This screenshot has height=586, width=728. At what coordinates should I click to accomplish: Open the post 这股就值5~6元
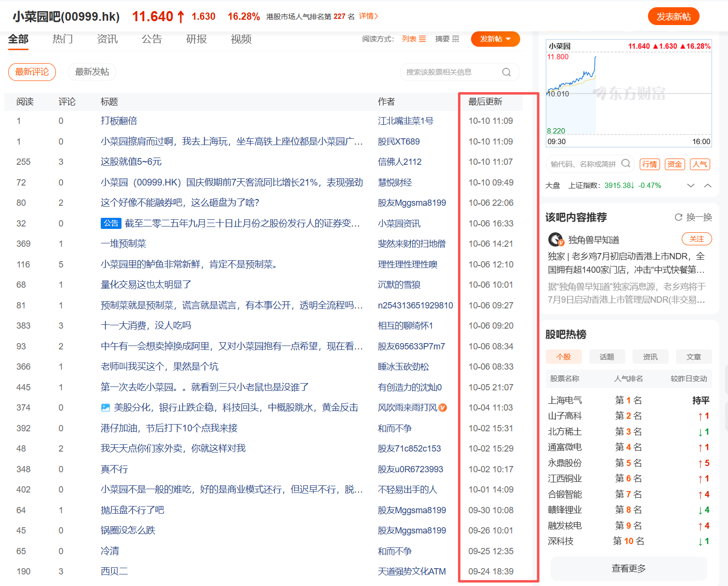[x=131, y=162]
